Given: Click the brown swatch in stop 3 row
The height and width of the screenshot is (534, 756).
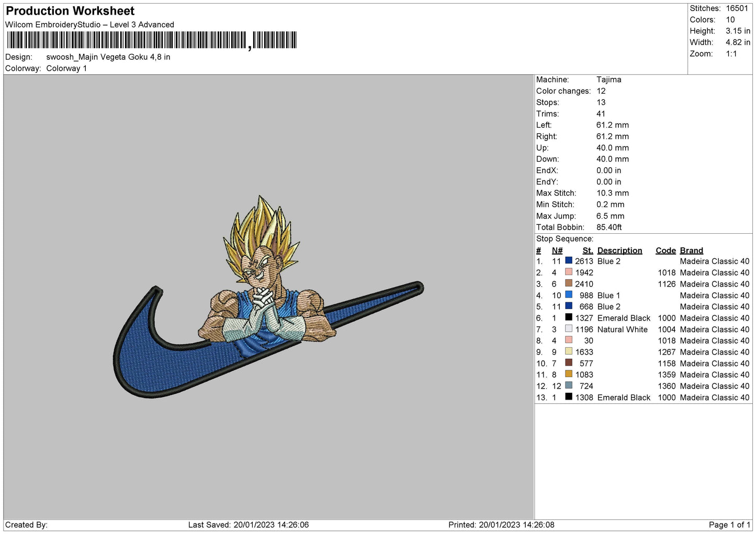Looking at the screenshot, I should [569, 283].
